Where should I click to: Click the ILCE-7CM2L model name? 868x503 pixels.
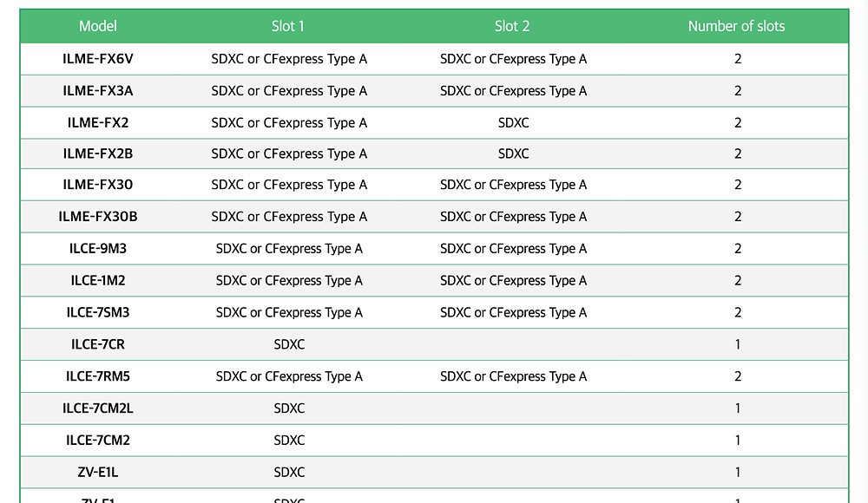click(98, 408)
